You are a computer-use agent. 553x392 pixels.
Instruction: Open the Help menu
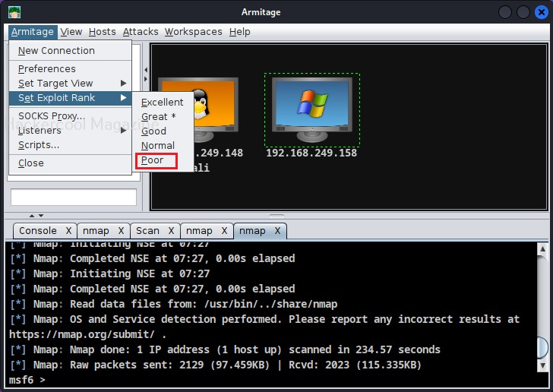[240, 32]
